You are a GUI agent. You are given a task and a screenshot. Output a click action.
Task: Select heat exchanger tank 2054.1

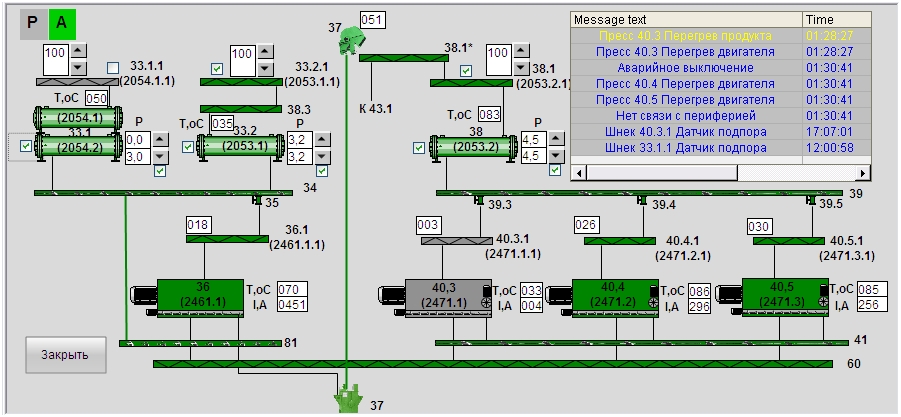[x=80, y=117]
